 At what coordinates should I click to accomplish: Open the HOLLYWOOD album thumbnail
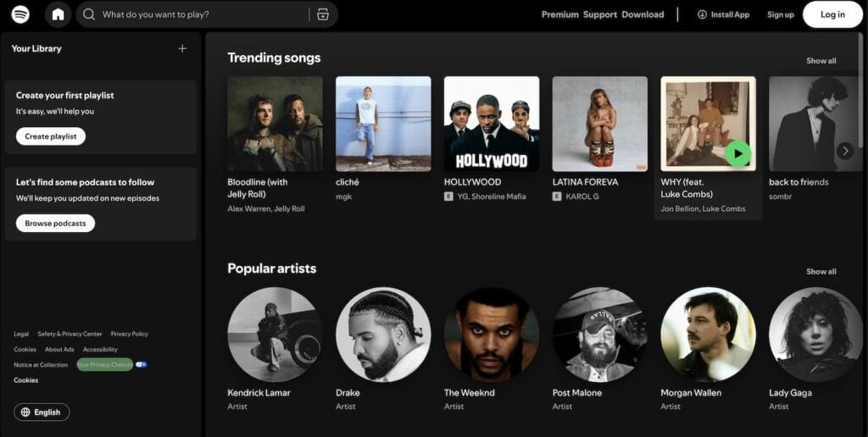coord(492,124)
